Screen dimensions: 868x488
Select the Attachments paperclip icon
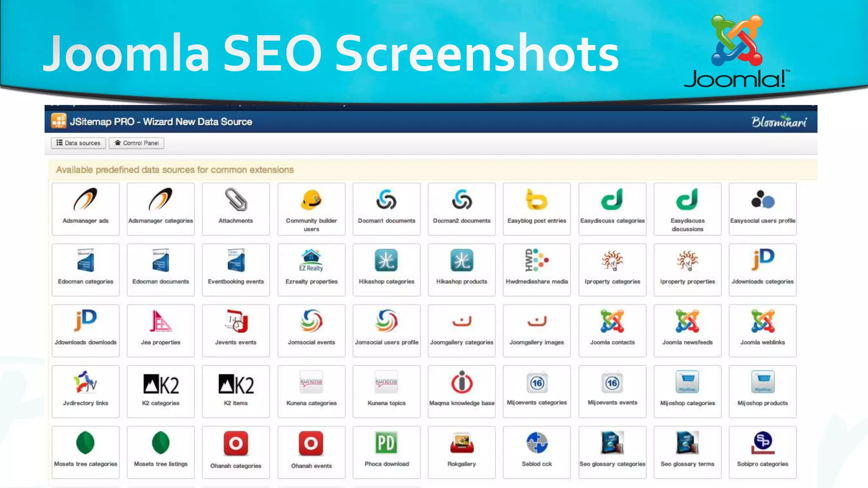click(x=236, y=200)
